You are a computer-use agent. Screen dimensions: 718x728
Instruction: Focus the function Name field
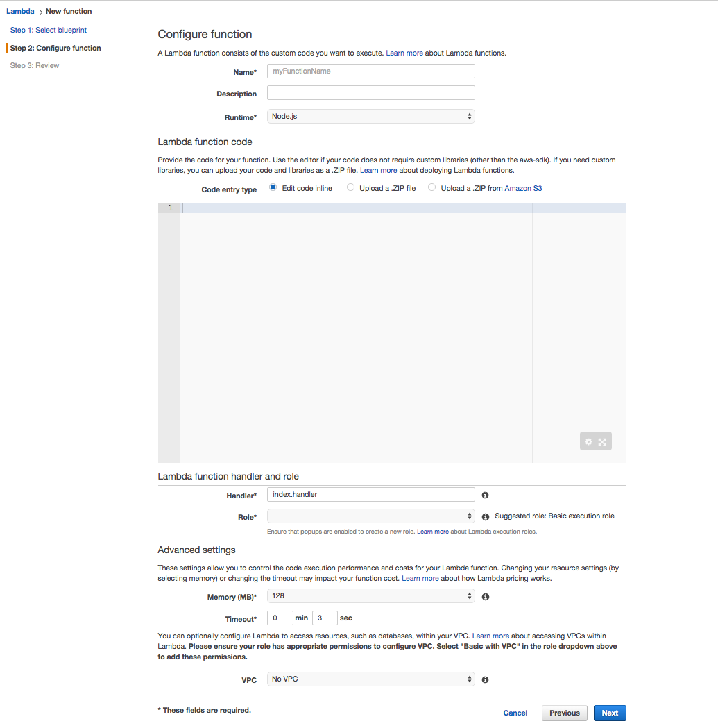pos(371,71)
